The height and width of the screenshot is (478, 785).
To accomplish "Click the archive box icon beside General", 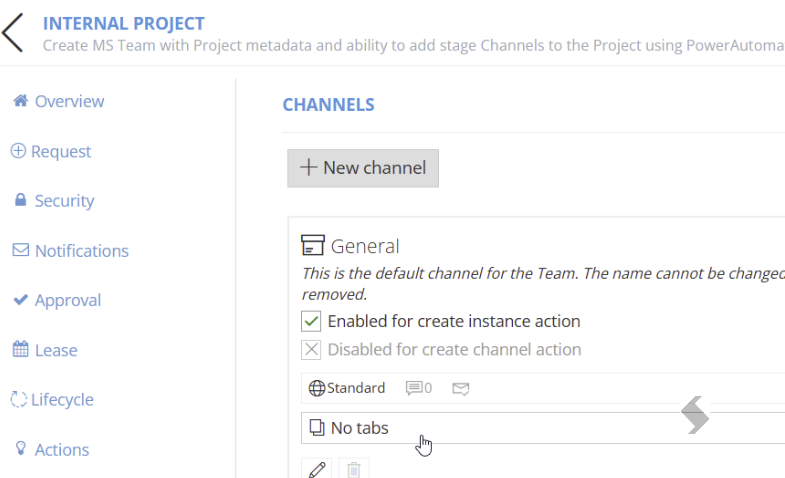I will [313, 246].
